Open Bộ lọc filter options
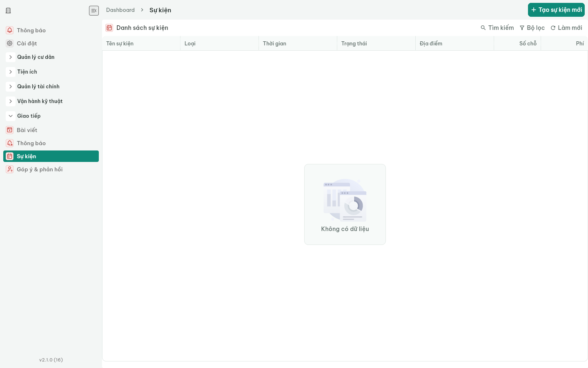Screen dimensions: 588x368 532,28
